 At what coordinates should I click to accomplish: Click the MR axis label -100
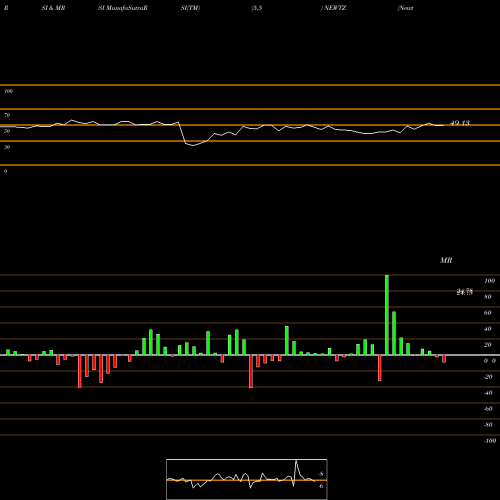point(490,441)
